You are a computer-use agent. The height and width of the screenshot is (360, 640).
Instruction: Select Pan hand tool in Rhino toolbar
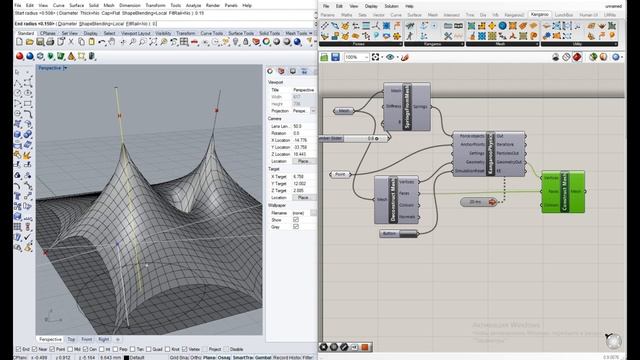[112, 42]
